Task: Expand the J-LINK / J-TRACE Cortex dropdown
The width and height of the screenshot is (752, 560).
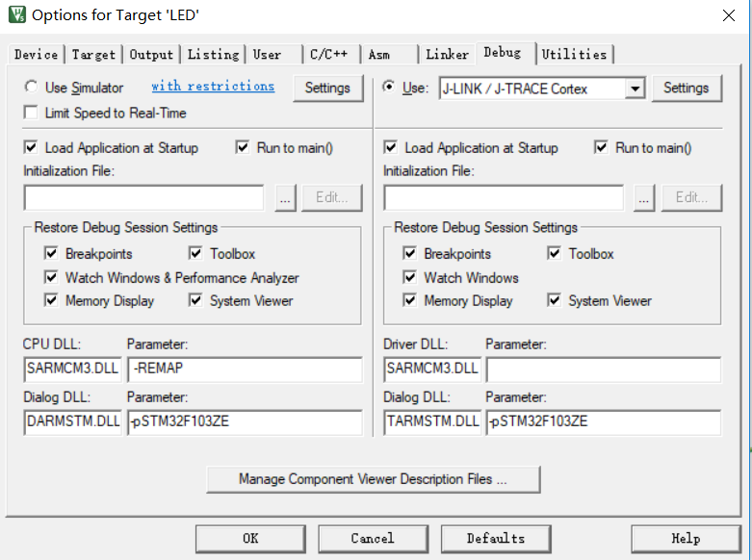Action: pyautogui.click(x=635, y=89)
